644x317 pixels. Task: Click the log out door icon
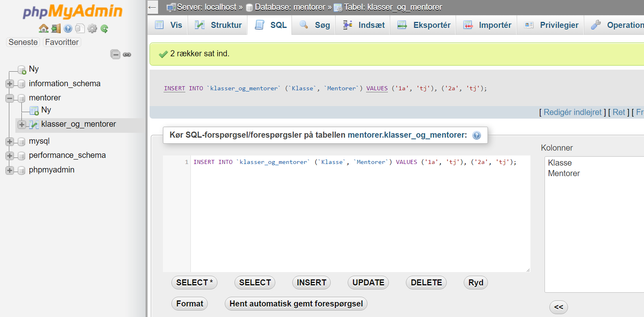(x=56, y=28)
